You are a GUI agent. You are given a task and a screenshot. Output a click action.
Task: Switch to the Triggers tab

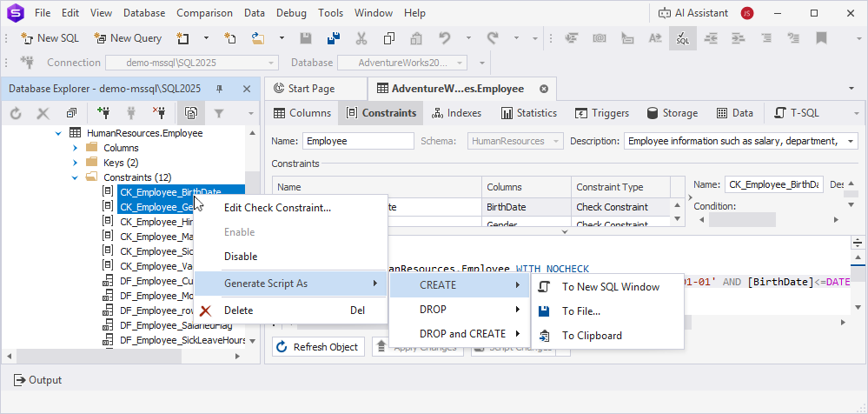602,113
